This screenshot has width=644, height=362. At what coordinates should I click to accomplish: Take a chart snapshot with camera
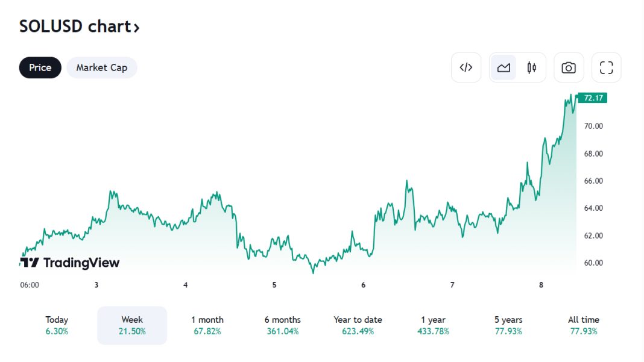point(569,67)
